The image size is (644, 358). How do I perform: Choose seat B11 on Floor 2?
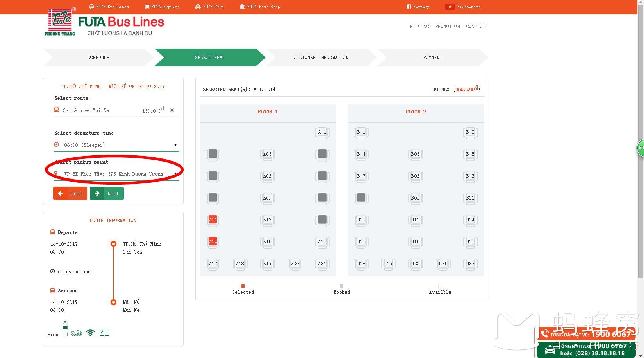click(x=470, y=198)
